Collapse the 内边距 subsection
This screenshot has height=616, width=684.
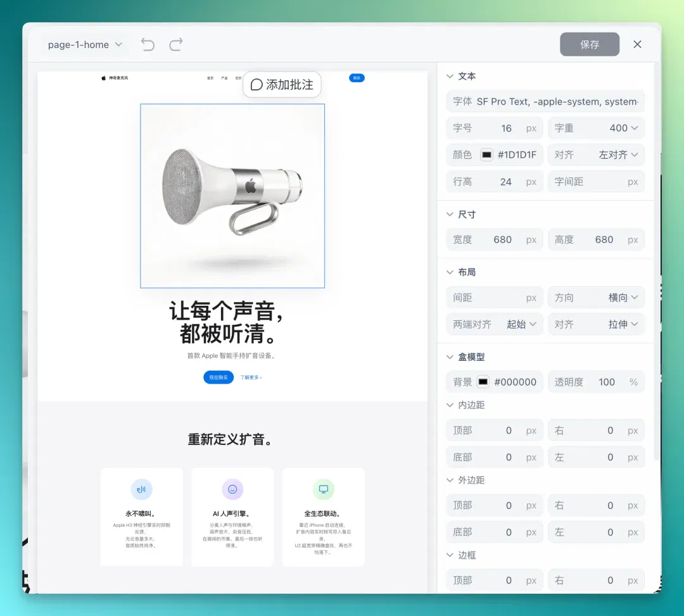tap(450, 405)
